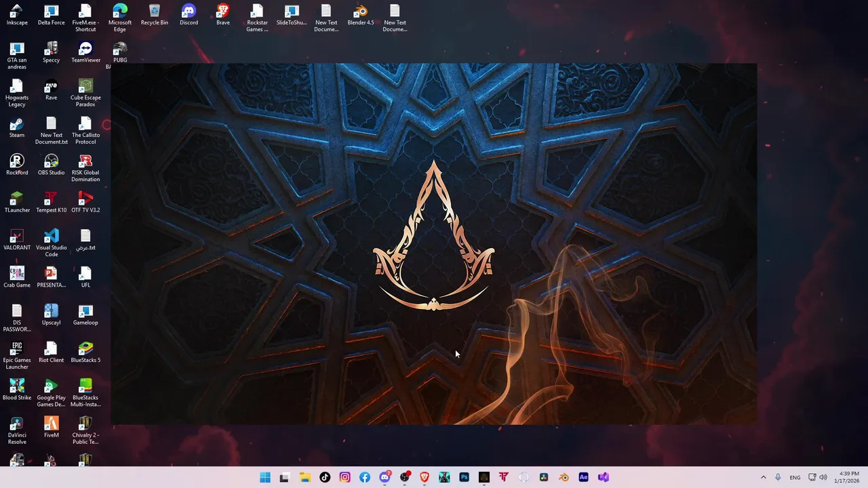The height and width of the screenshot is (488, 868).
Task: Expand the hidden system tray icons
Action: coord(763,477)
